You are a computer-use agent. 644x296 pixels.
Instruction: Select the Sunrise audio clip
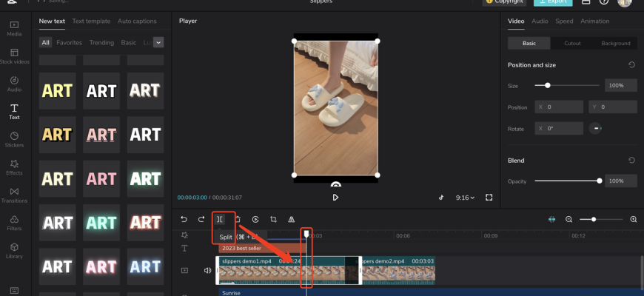tap(432, 292)
